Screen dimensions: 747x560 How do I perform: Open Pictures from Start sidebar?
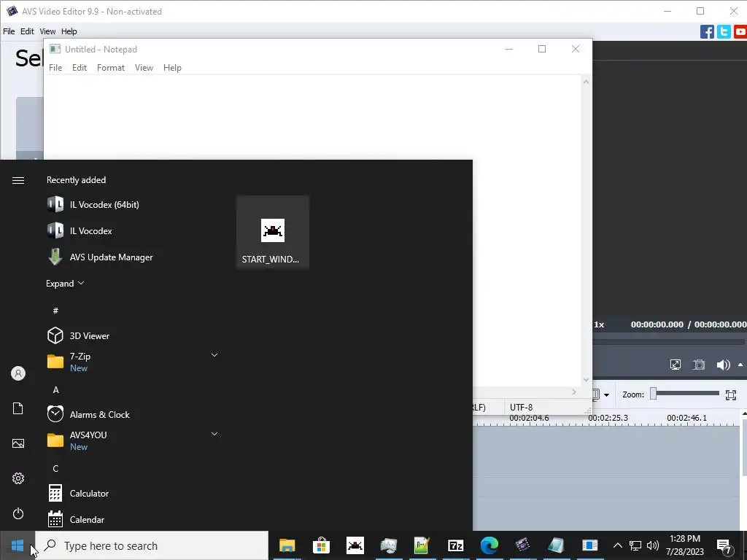tap(18, 443)
